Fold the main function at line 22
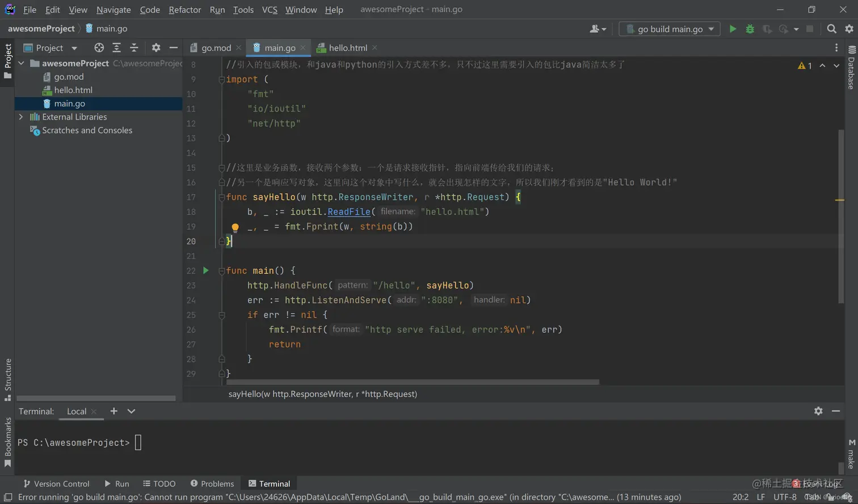858x504 pixels. click(222, 271)
